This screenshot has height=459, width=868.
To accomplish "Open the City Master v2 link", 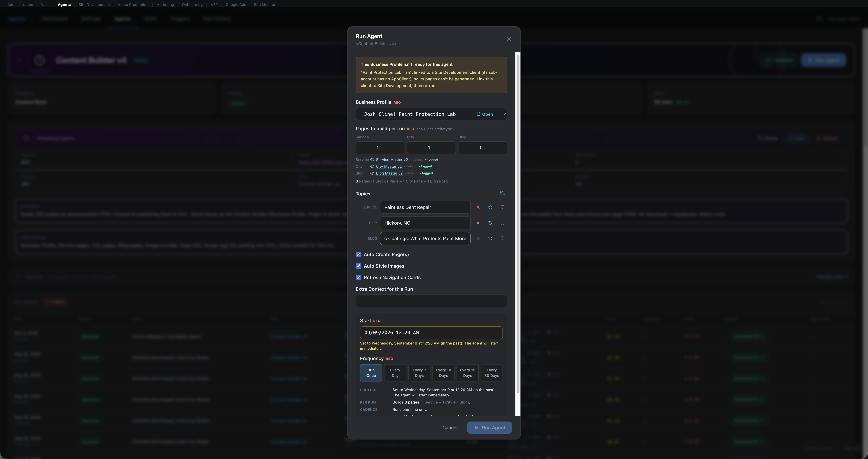I will point(389,167).
